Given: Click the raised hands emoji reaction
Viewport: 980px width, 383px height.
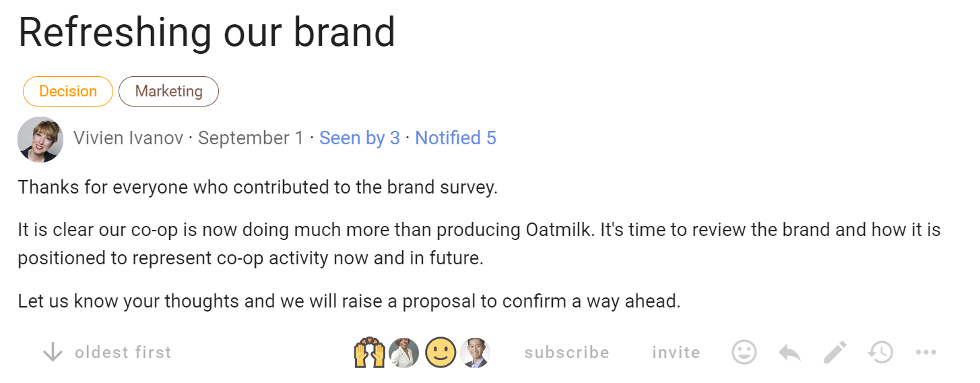Looking at the screenshot, I should 369,352.
